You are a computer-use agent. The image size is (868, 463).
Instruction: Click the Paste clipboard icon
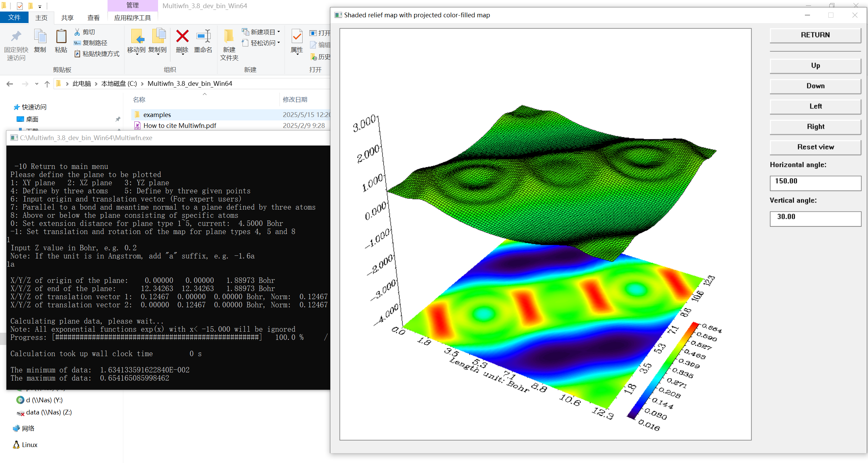61,37
